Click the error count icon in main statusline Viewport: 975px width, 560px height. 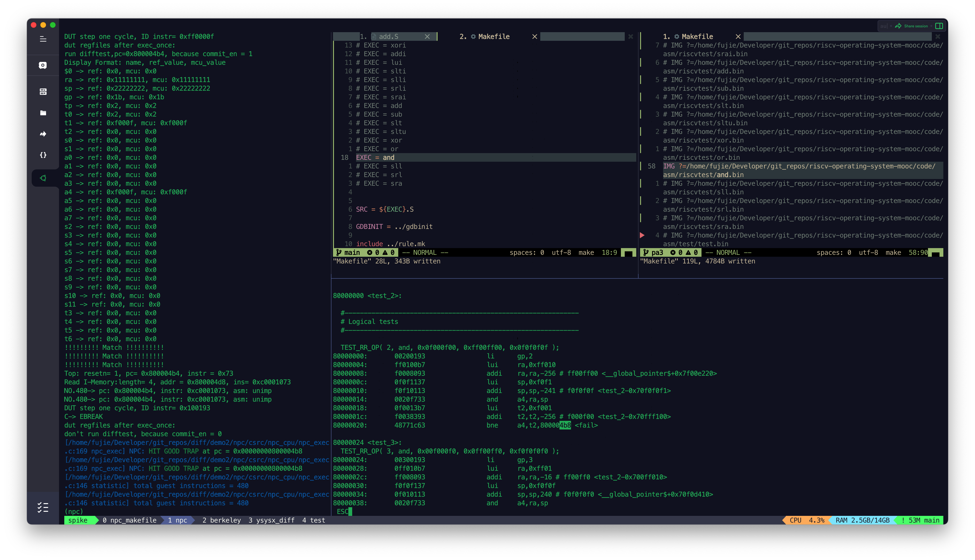[x=369, y=252]
